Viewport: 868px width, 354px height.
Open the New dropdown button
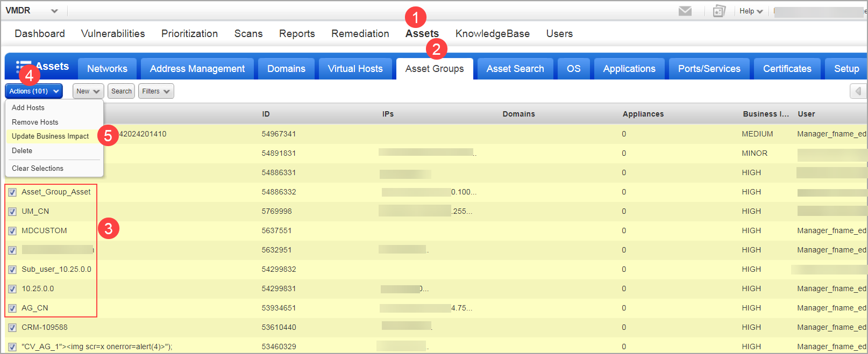coord(88,91)
